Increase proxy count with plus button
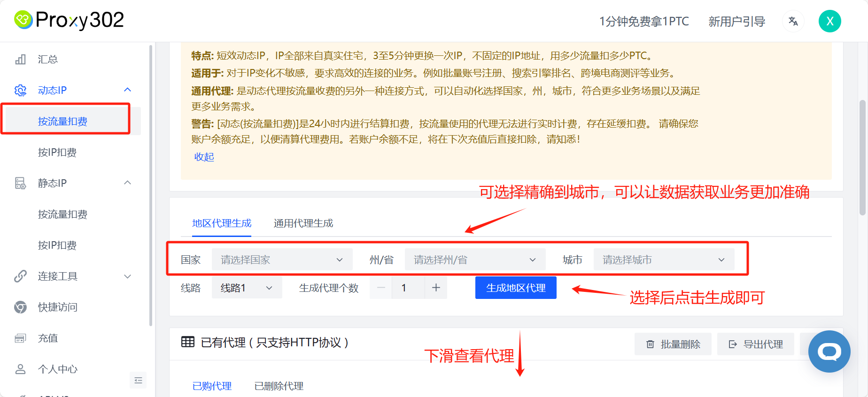The image size is (868, 397). pyautogui.click(x=436, y=288)
